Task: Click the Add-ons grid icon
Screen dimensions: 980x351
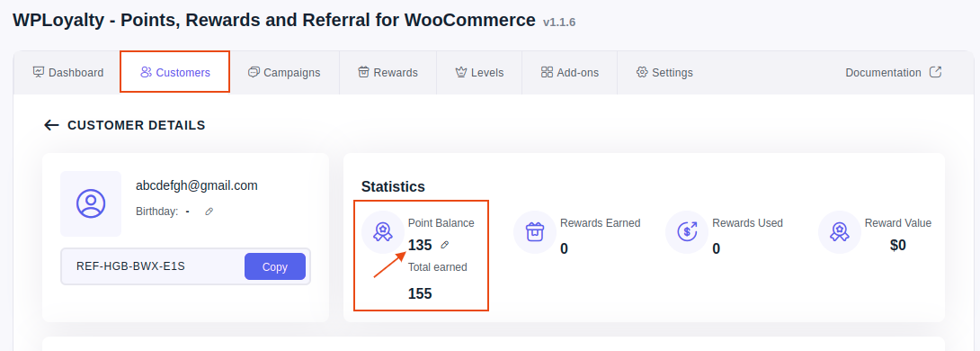Action: click(547, 72)
